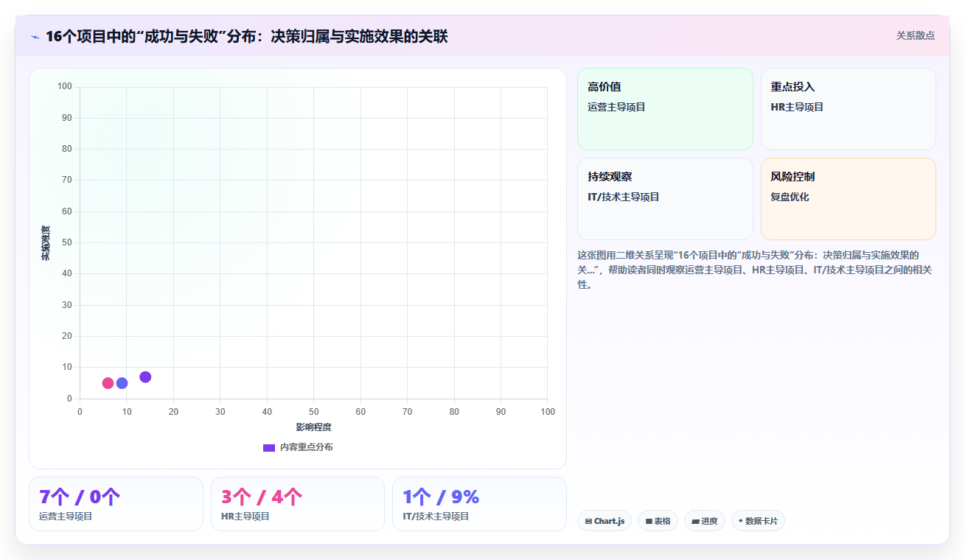
Task: Click IT/技术主导项目 text in 持续观察 card
Action: [624, 197]
